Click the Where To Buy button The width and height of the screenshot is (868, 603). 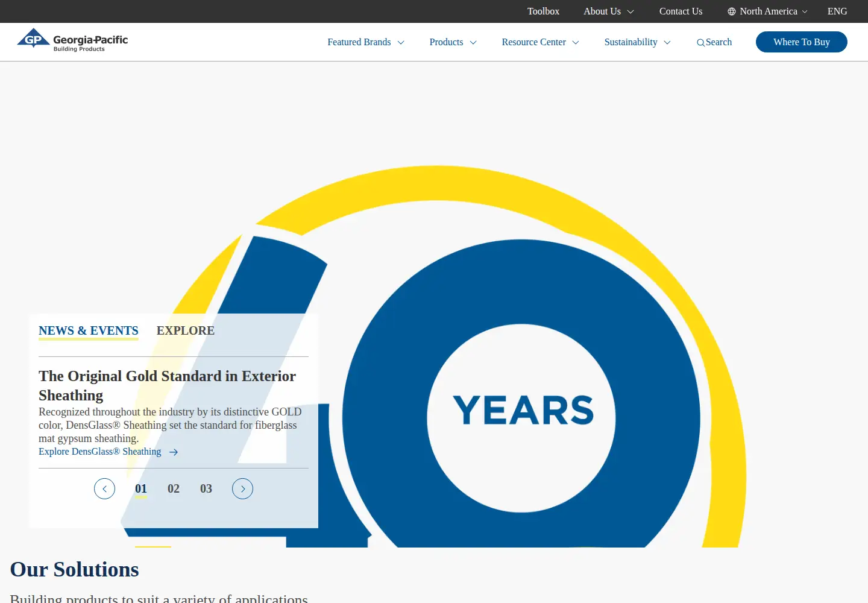tap(802, 42)
